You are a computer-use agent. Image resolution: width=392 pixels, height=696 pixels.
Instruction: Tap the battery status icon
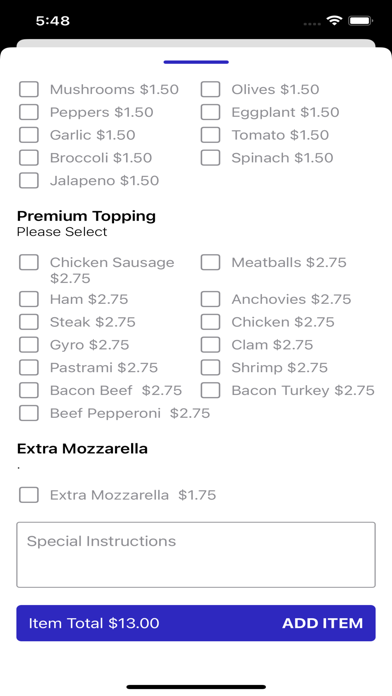click(x=360, y=20)
